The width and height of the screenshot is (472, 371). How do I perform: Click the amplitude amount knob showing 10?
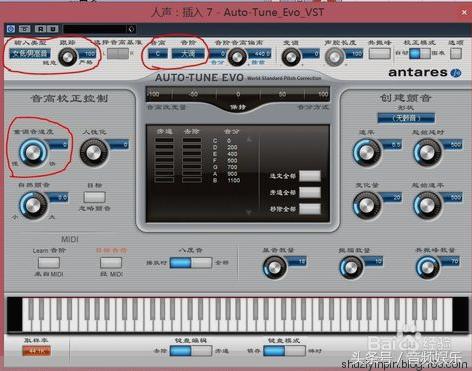coord(351,267)
